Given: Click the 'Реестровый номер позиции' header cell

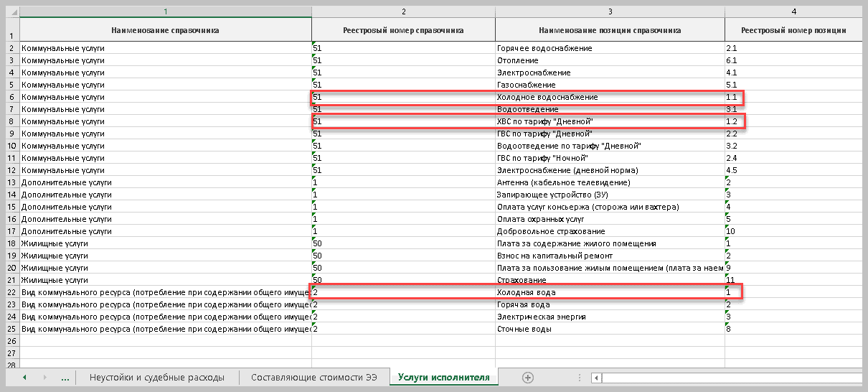Looking at the screenshot, I should pos(793,30).
